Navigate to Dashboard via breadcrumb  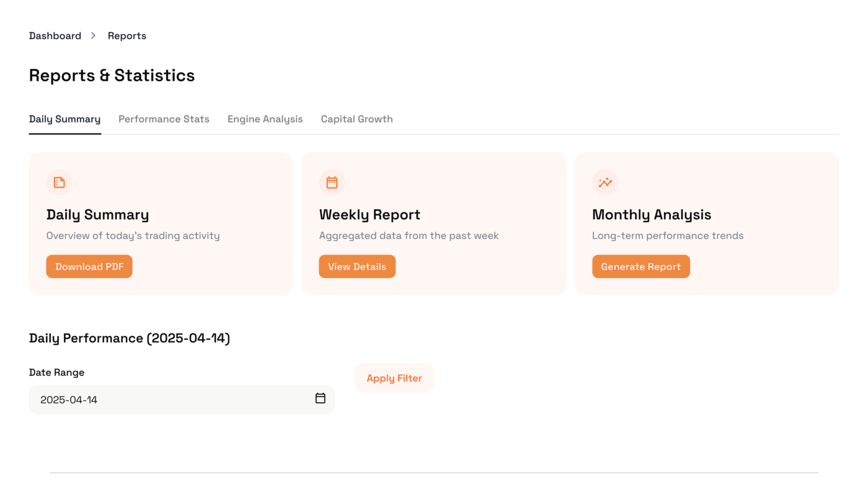[55, 36]
